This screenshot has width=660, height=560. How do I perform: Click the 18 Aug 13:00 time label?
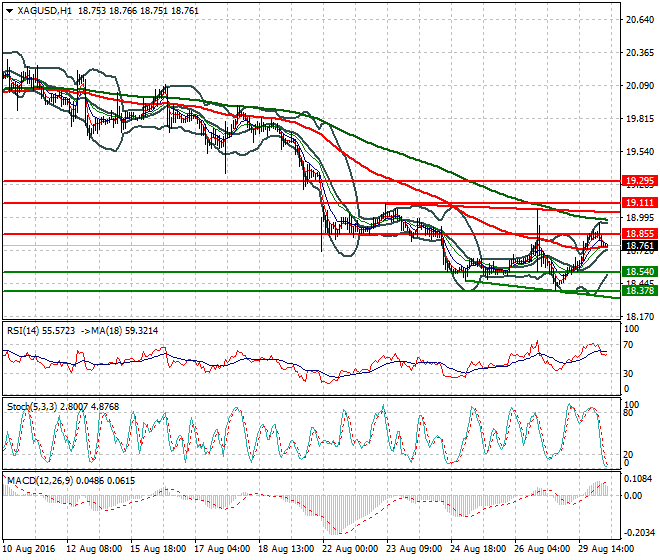click(286, 549)
